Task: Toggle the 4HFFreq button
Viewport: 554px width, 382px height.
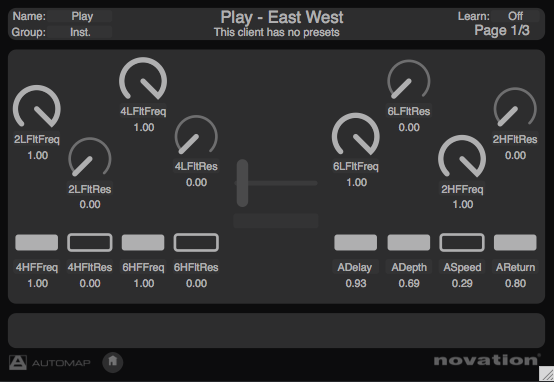Action: point(37,242)
